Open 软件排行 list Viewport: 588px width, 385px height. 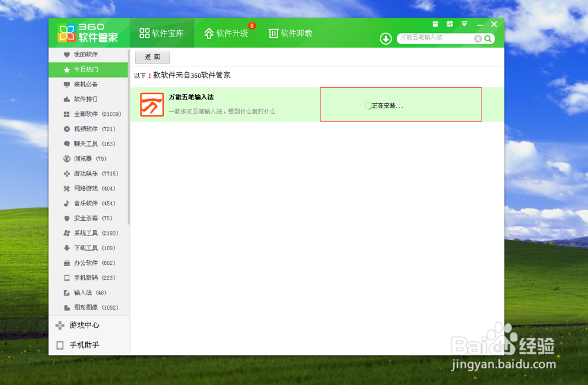pos(88,99)
